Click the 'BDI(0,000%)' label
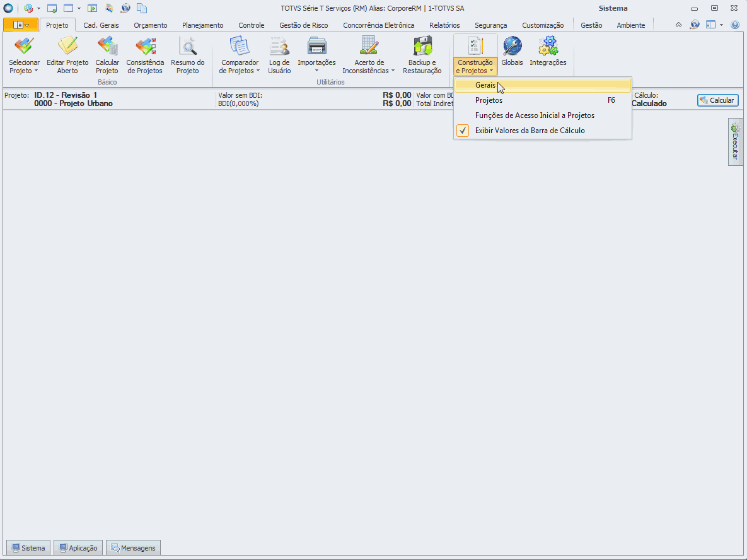The width and height of the screenshot is (747, 560). (238, 103)
